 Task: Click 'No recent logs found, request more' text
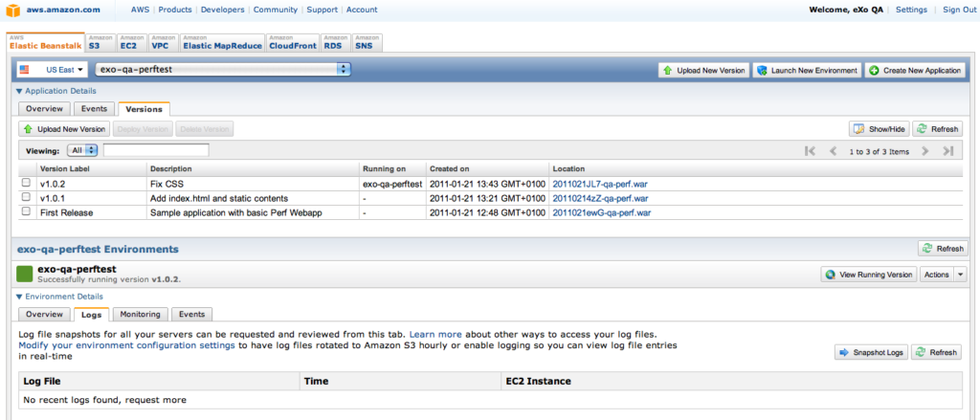coord(105,399)
